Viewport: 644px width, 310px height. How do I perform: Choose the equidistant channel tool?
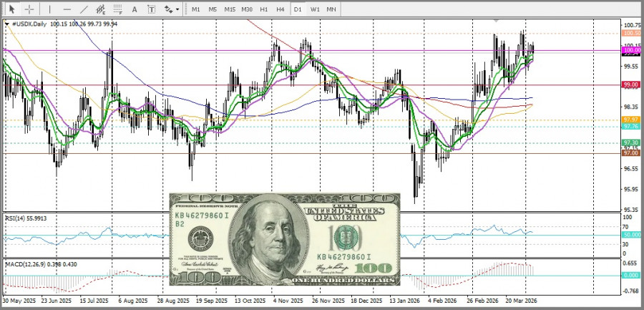pos(101,9)
